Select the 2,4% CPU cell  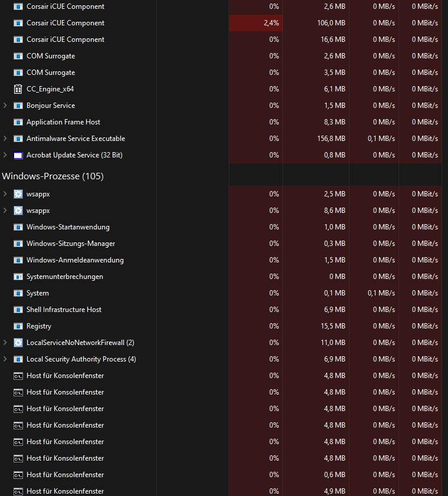click(256, 23)
